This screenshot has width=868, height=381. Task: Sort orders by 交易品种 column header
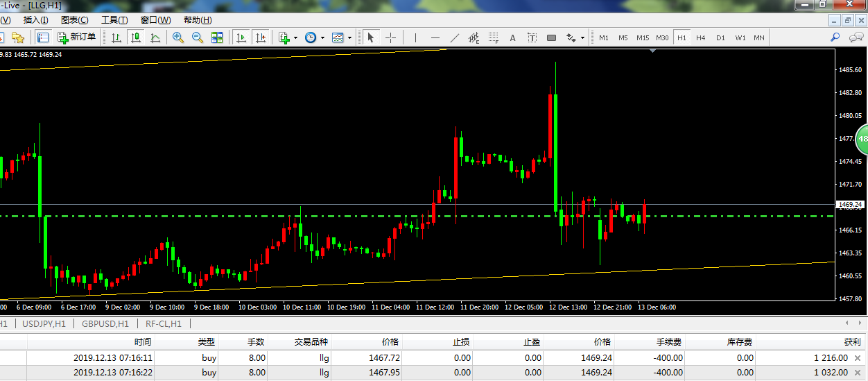pos(311,342)
